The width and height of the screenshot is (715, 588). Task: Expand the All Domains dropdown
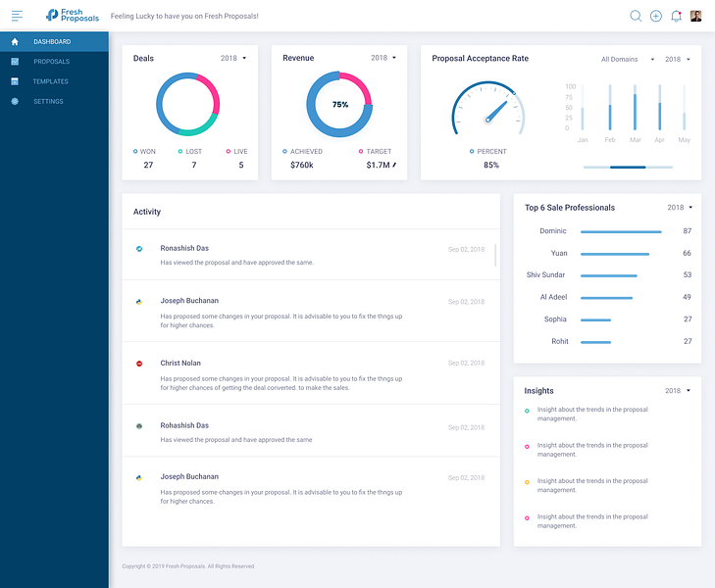pyautogui.click(x=628, y=59)
